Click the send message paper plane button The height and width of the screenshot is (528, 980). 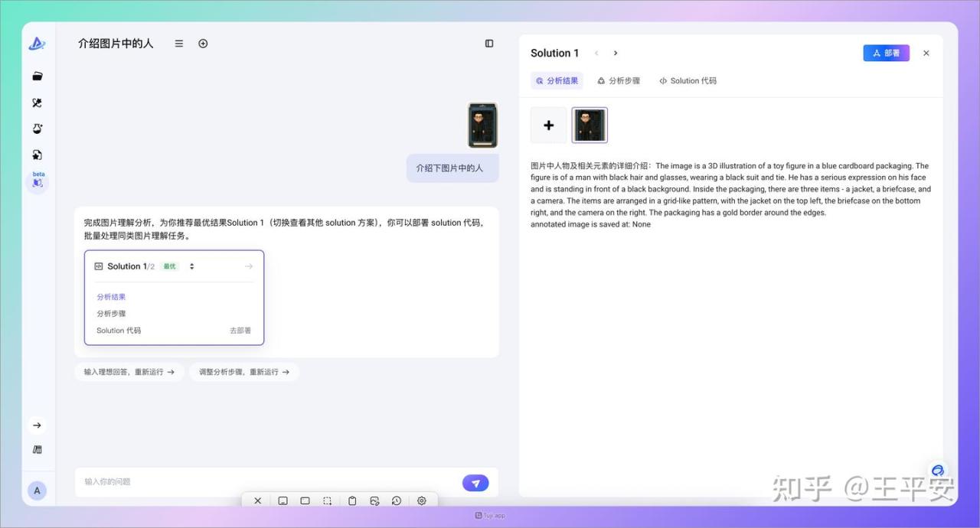tap(475, 483)
